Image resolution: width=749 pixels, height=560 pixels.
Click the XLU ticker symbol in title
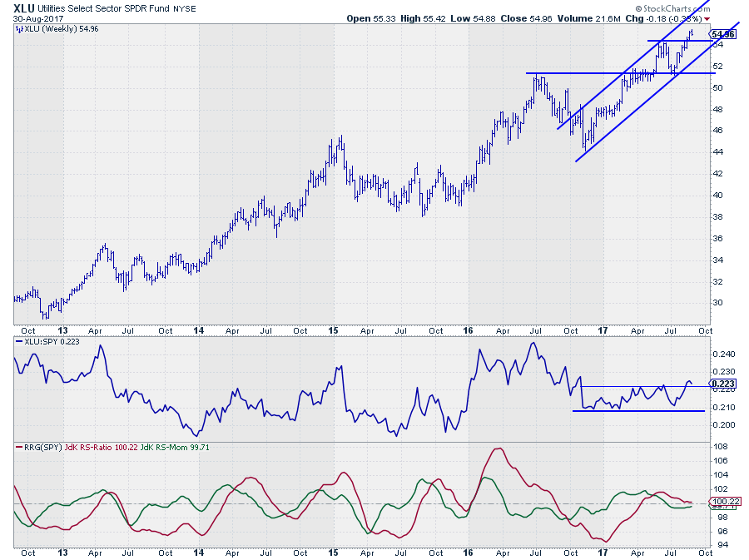click(24, 8)
